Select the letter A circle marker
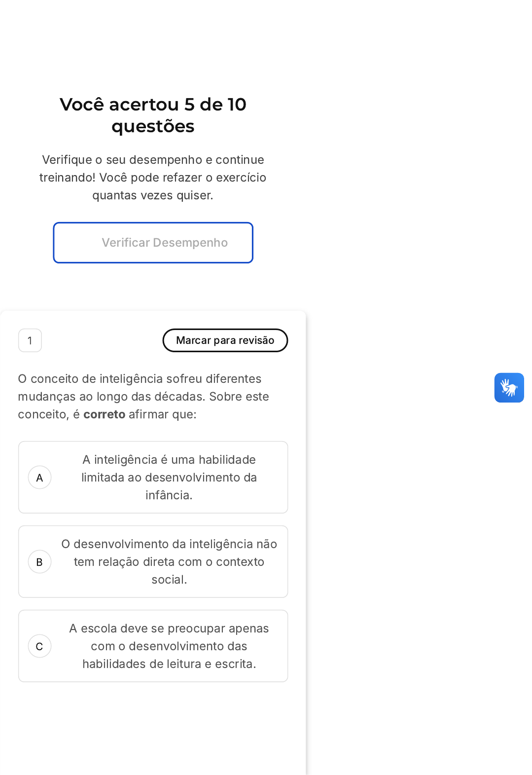Image resolution: width=532 pixels, height=775 pixels. pyautogui.click(x=40, y=478)
